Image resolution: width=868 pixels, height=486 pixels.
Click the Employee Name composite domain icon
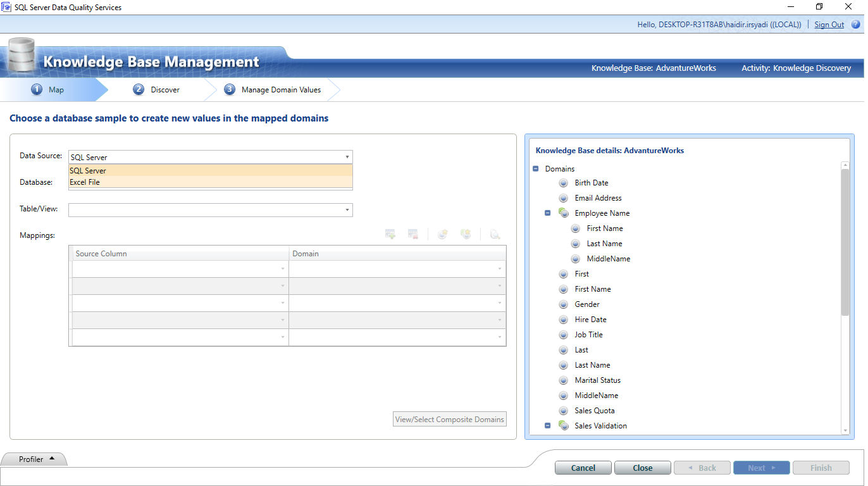[563, 213]
